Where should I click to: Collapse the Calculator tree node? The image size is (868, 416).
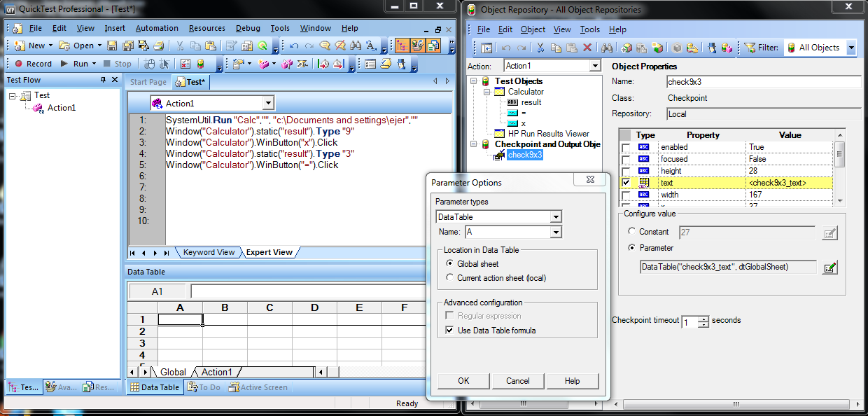click(x=487, y=92)
